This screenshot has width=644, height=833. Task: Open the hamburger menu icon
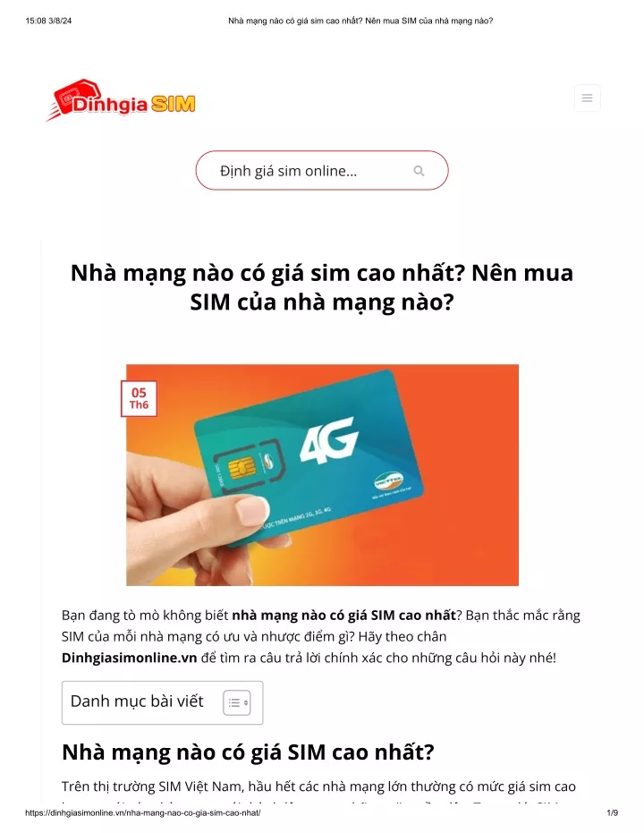coord(587,98)
